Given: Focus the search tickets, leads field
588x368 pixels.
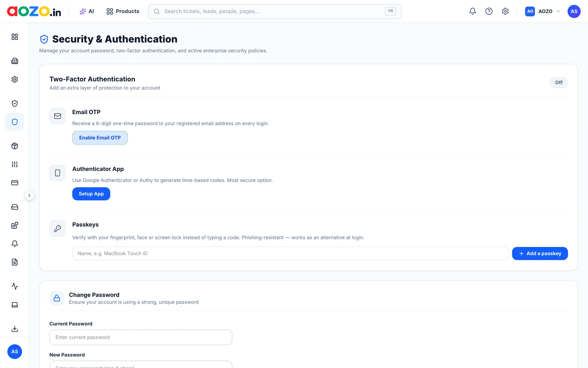Looking at the screenshot, I should 275,11.
